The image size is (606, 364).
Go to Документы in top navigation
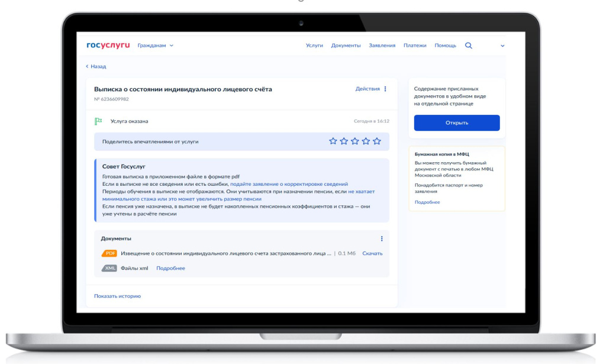pos(346,46)
